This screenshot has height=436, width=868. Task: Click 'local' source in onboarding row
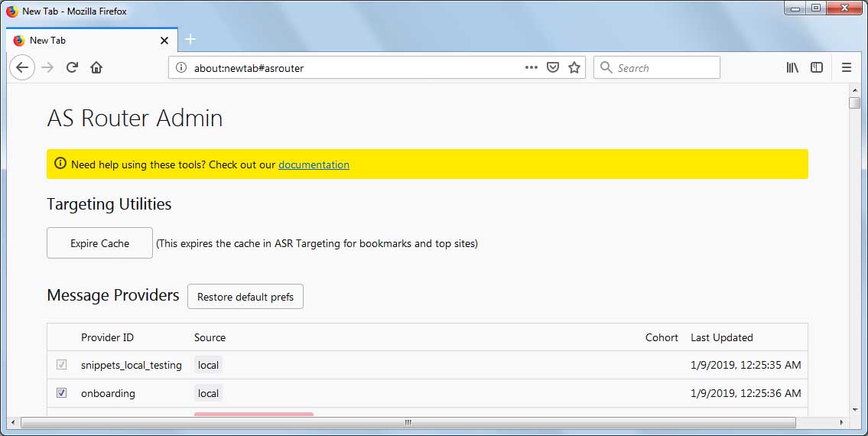click(208, 393)
